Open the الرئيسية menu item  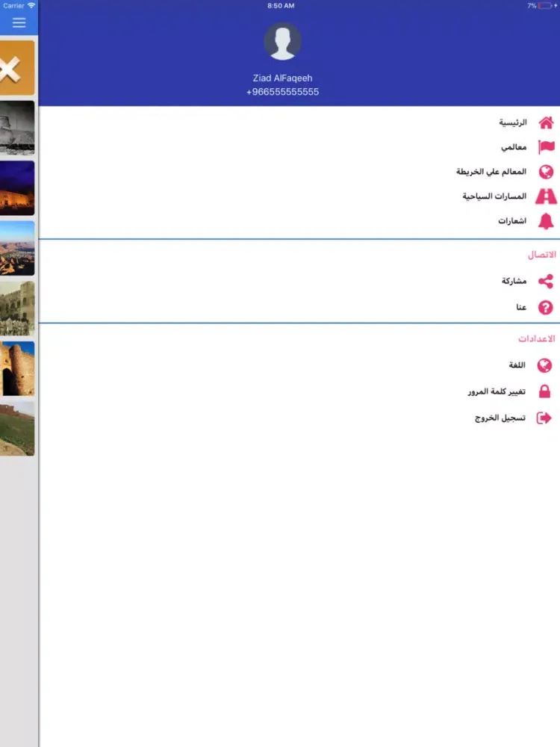(x=513, y=123)
